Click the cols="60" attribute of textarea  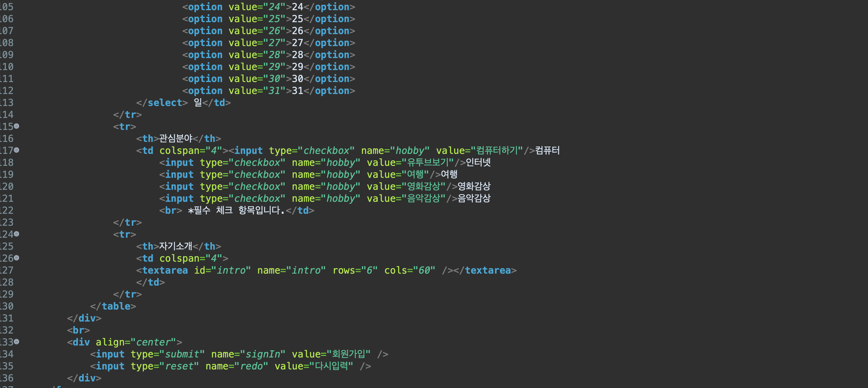click(x=409, y=270)
